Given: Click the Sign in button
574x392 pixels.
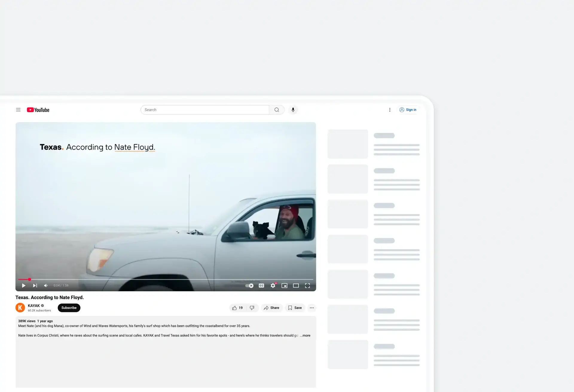Looking at the screenshot, I should pyautogui.click(x=408, y=110).
